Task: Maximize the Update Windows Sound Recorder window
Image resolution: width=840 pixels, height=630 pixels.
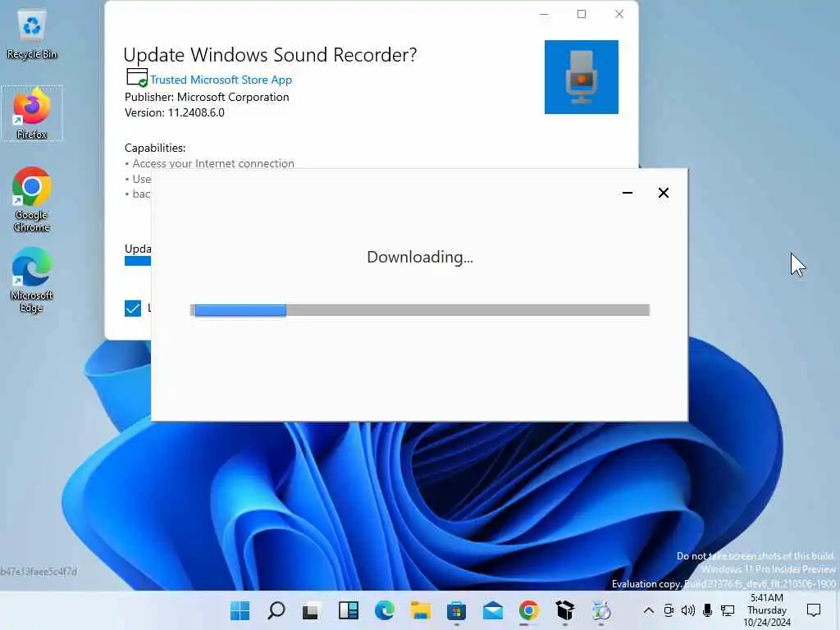Action: pos(582,15)
